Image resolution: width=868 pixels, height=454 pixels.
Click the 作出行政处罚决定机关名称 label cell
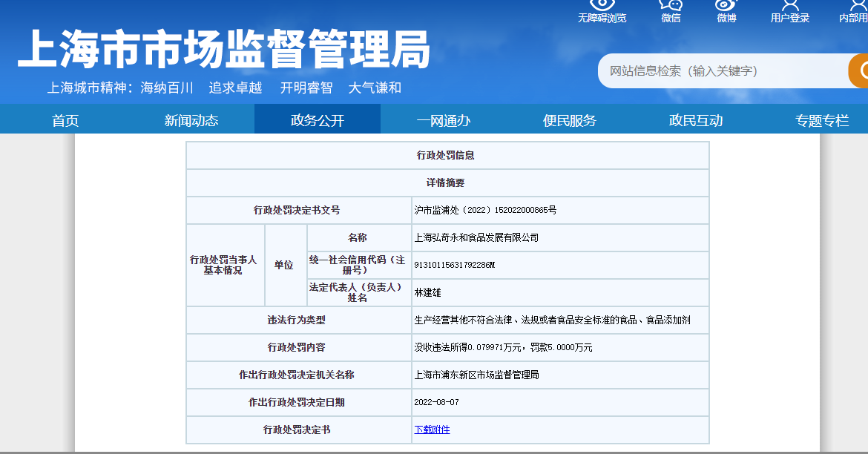pyautogui.click(x=299, y=375)
